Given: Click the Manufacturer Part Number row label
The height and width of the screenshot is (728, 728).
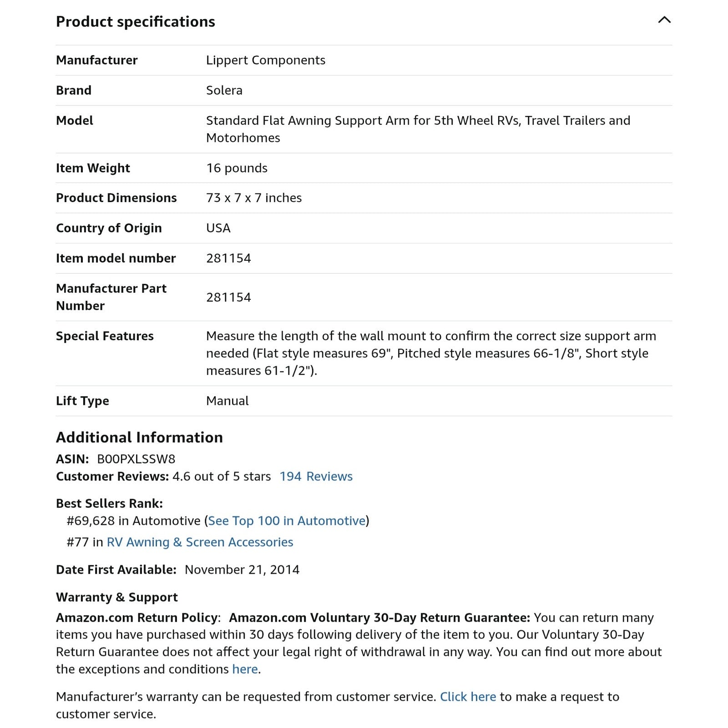Looking at the screenshot, I should click(111, 297).
